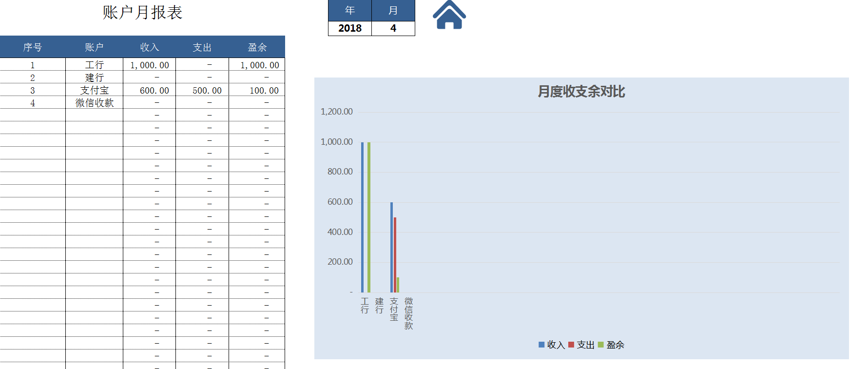The image size is (868, 369).
Task: Select the 收入 column header
Action: pyautogui.click(x=150, y=47)
